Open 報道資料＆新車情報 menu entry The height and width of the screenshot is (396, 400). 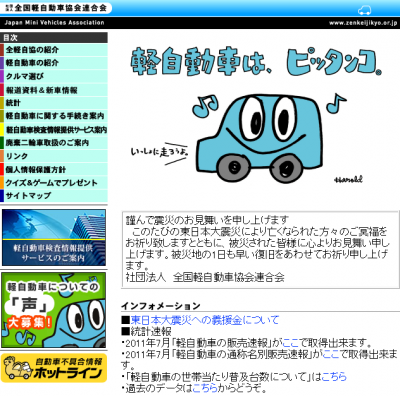coord(54,90)
